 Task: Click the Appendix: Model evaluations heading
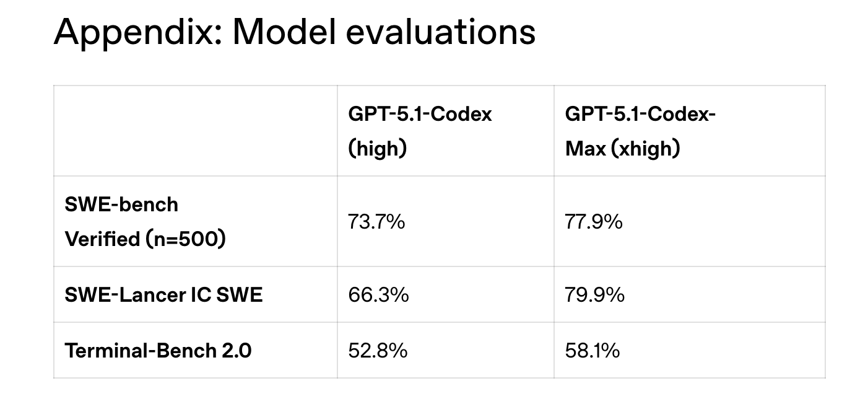pos(294,32)
